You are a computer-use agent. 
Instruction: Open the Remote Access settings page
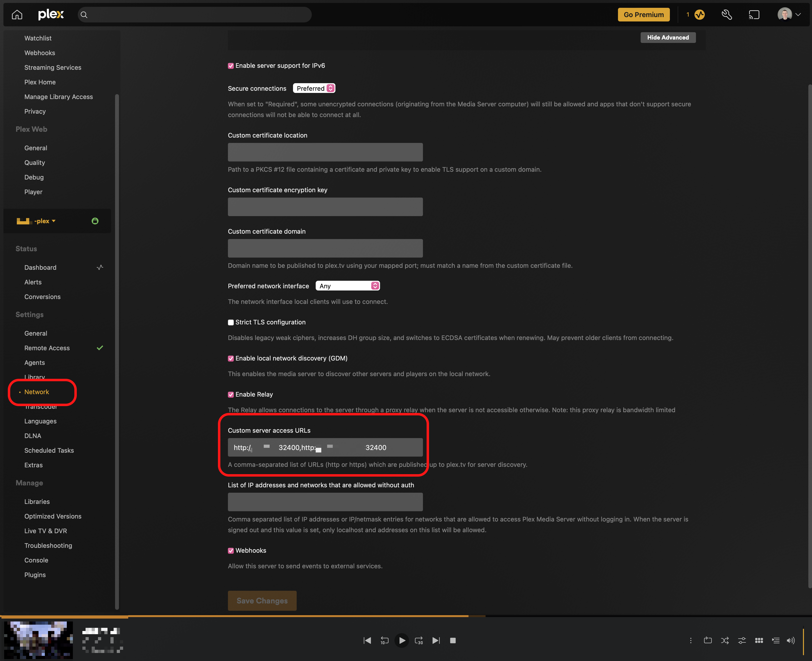click(x=47, y=348)
